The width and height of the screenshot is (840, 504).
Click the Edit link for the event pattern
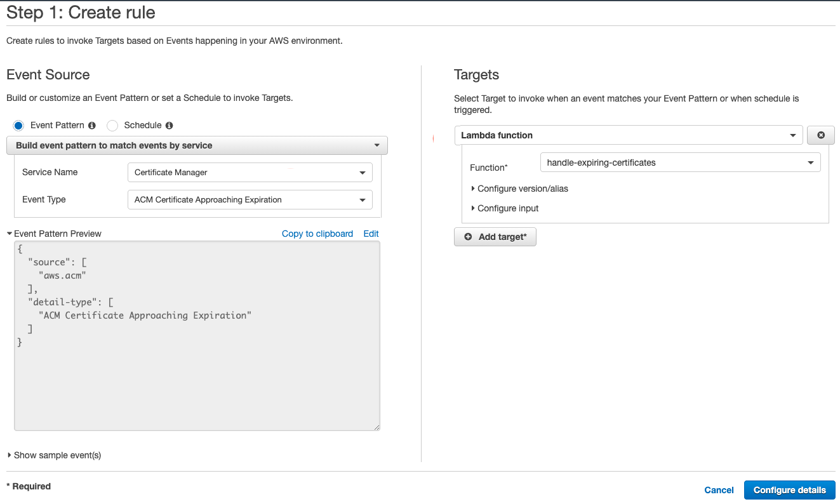pyautogui.click(x=371, y=234)
